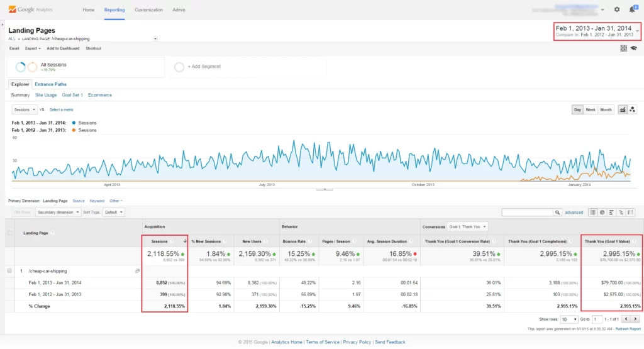Open the settings gear icon

point(616,9)
